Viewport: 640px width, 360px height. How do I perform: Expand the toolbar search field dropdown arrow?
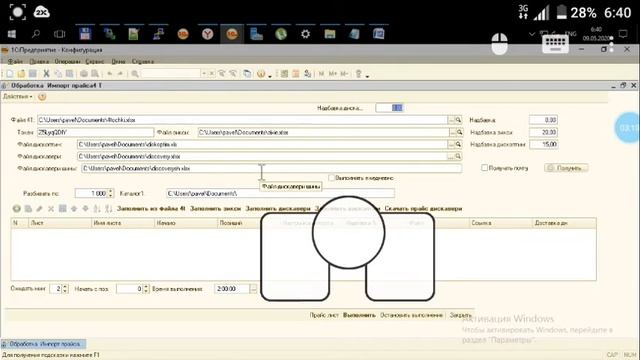point(204,74)
